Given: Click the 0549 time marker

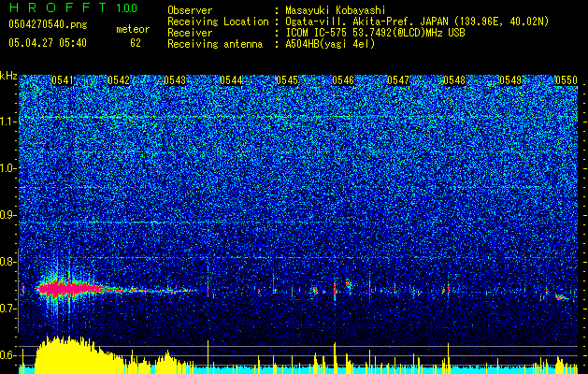Looking at the screenshot, I should tap(510, 80).
